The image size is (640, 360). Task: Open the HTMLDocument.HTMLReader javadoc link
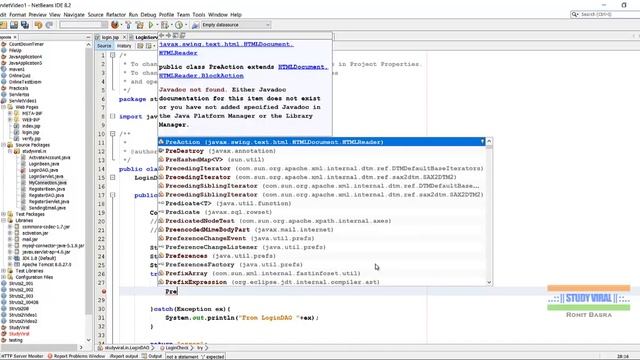[x=226, y=49]
